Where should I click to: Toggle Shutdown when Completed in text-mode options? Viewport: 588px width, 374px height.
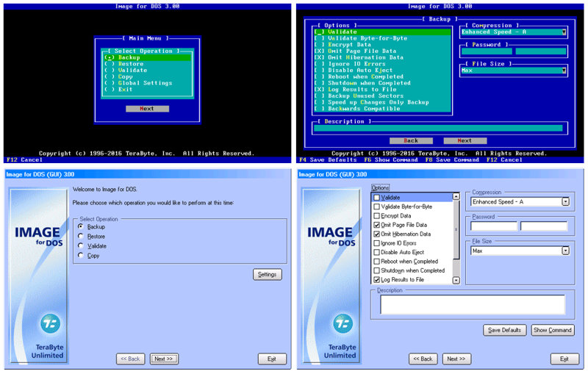pyautogui.click(x=382, y=83)
